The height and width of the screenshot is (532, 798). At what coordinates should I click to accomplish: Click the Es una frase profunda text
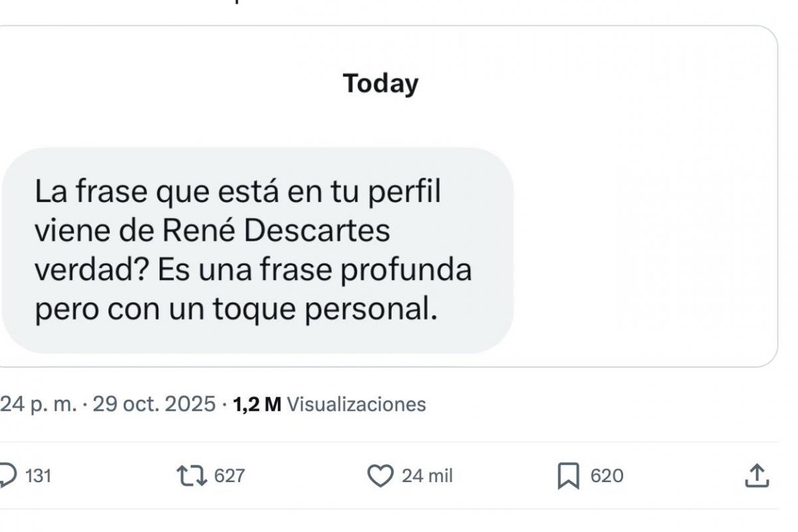coord(315,270)
